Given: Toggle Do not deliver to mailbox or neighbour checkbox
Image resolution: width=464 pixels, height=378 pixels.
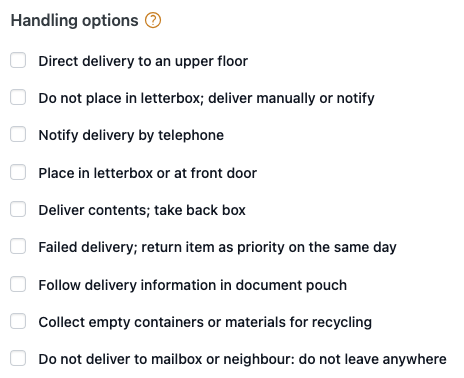Looking at the screenshot, I should (x=18, y=358).
